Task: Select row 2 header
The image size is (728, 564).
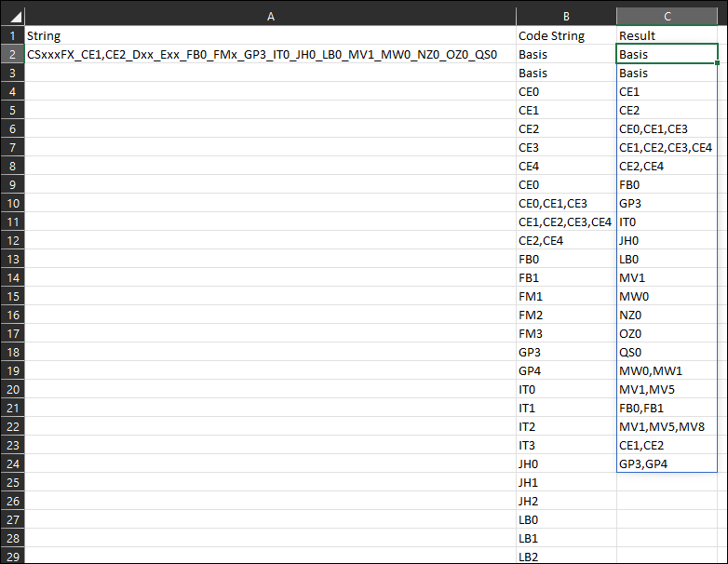Action: coord(12,54)
